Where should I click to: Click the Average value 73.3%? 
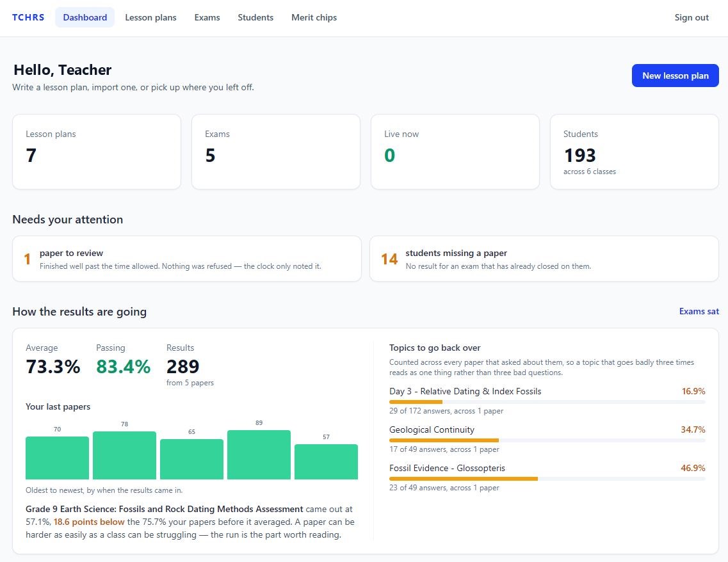point(53,367)
